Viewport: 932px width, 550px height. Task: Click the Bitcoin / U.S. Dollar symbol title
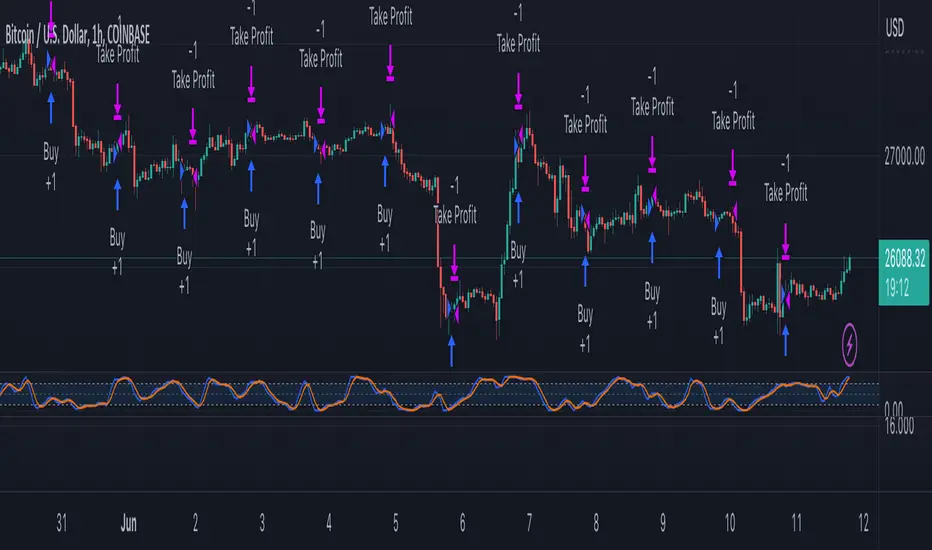click(77, 34)
